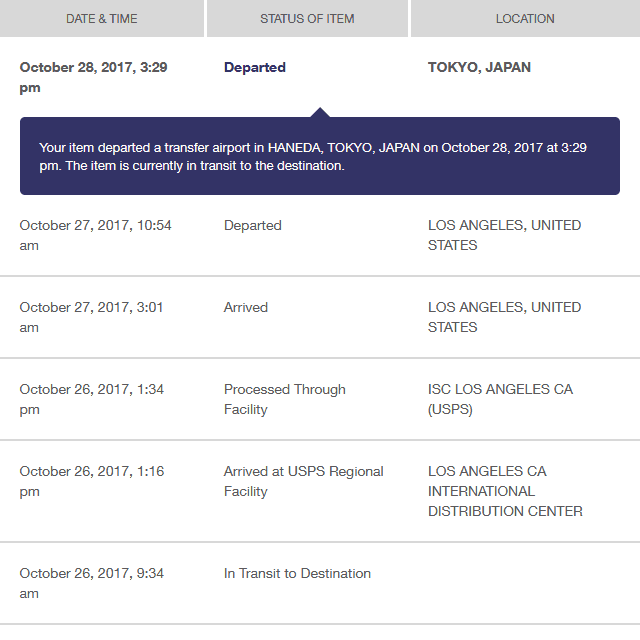
Task: Expand the Departed status for October 27
Action: [253, 226]
